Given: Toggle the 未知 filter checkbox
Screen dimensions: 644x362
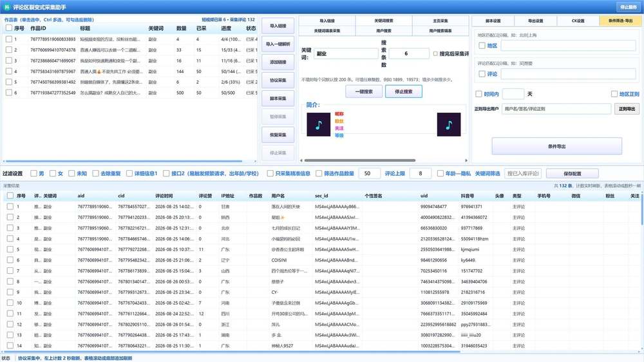Looking at the screenshot, I should tap(71, 173).
